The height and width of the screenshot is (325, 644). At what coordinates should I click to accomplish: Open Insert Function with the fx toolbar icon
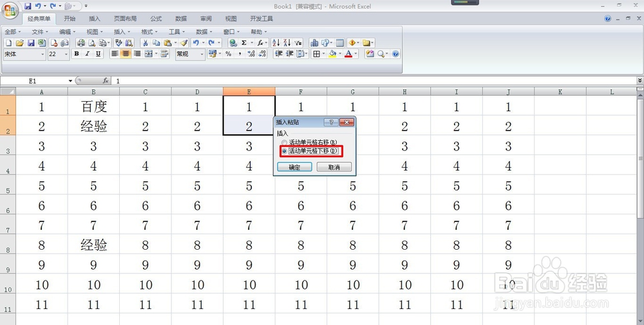[260, 42]
